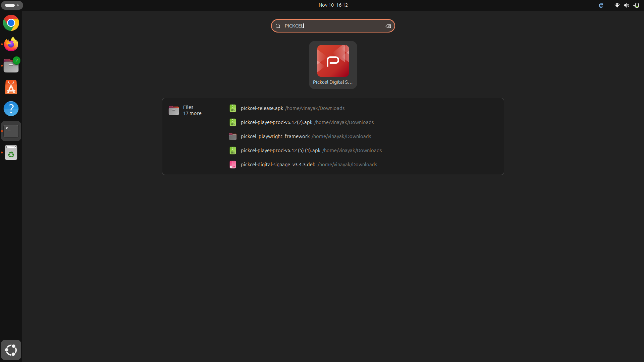Open the Files manager dock icon
Screen dimensions: 644x362
11,66
